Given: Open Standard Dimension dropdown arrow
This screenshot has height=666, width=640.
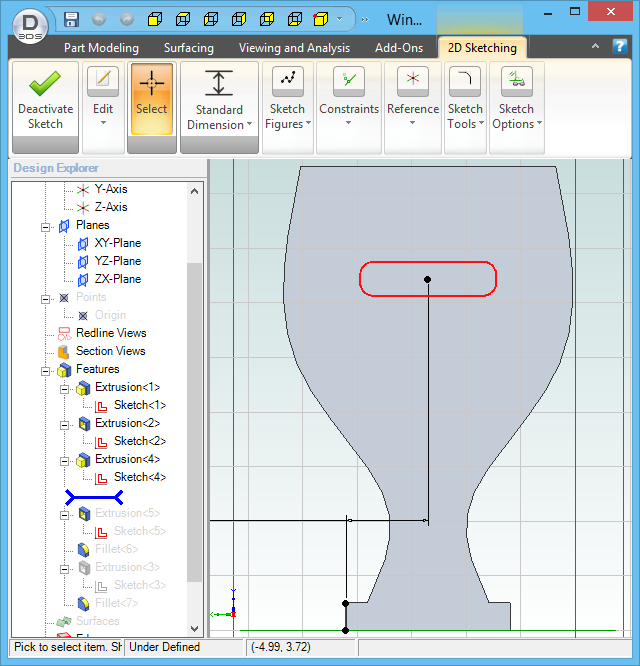Looking at the screenshot, I should pyautogui.click(x=250, y=124).
